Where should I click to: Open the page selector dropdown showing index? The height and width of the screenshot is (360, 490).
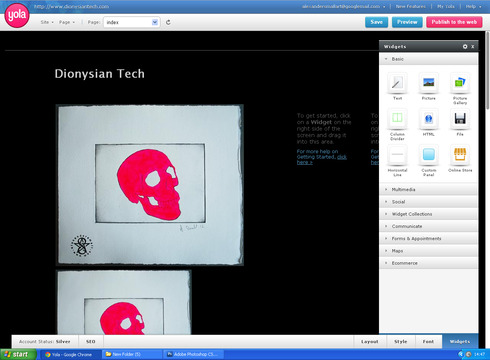(x=132, y=22)
